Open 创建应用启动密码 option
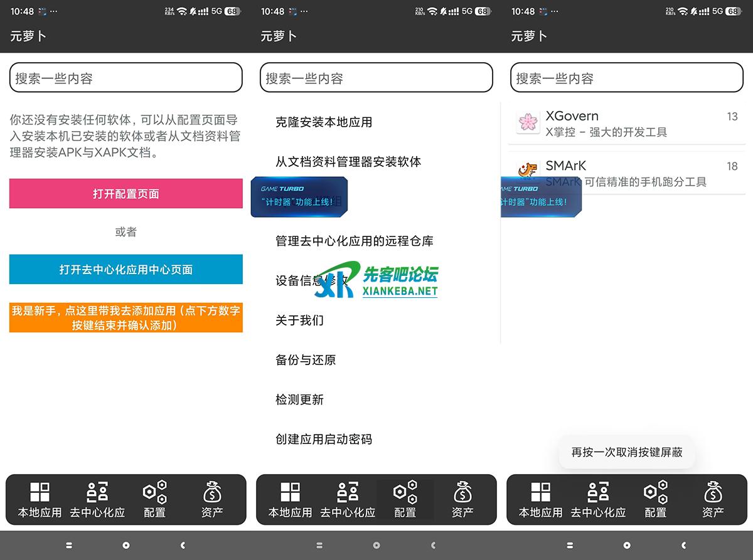The width and height of the screenshot is (753, 560). tap(324, 439)
